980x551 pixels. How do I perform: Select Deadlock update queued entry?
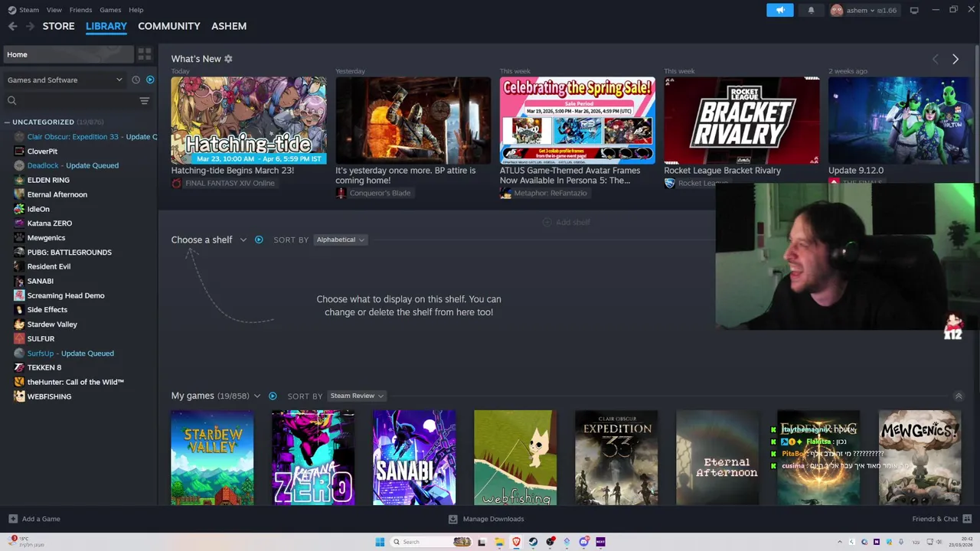(73, 165)
